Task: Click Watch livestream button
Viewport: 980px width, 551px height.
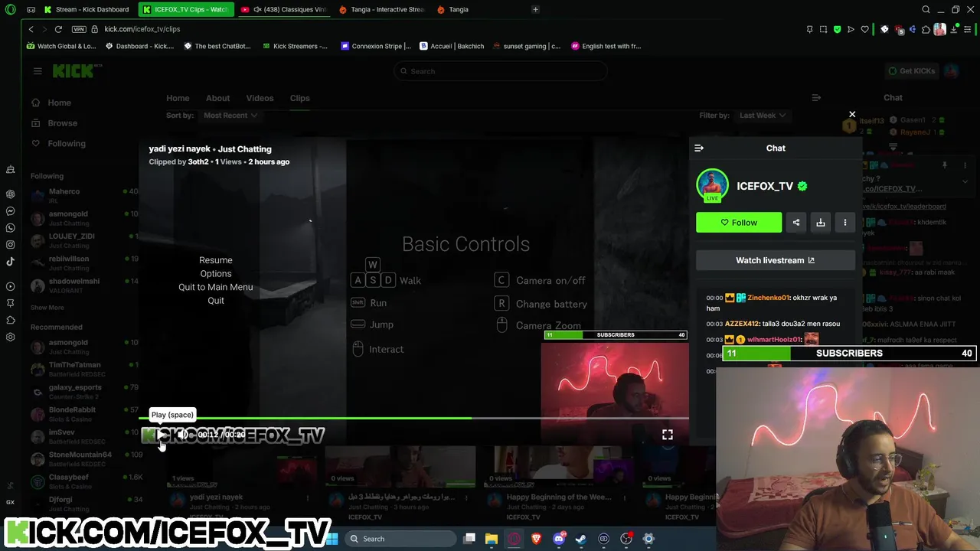Action: (776, 260)
